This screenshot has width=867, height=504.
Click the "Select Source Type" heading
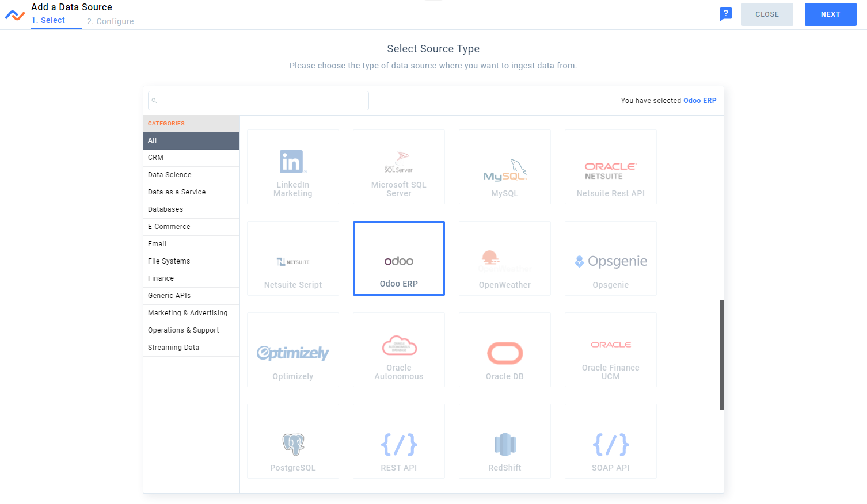tap(434, 49)
